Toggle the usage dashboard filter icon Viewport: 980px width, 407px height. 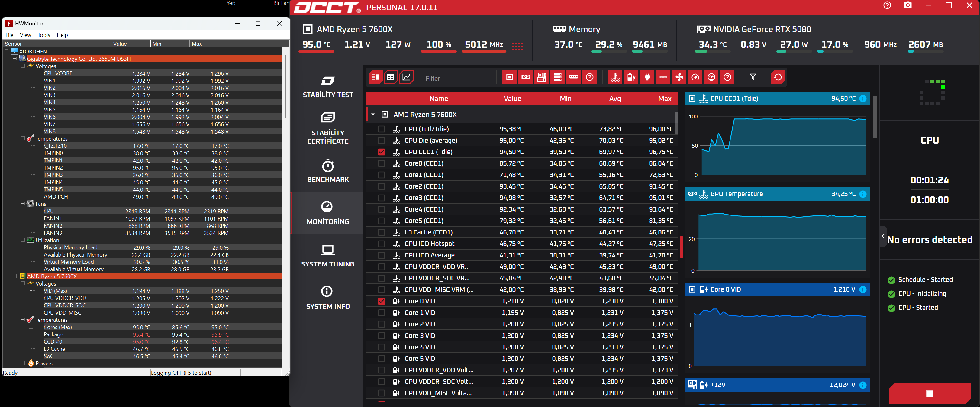711,77
